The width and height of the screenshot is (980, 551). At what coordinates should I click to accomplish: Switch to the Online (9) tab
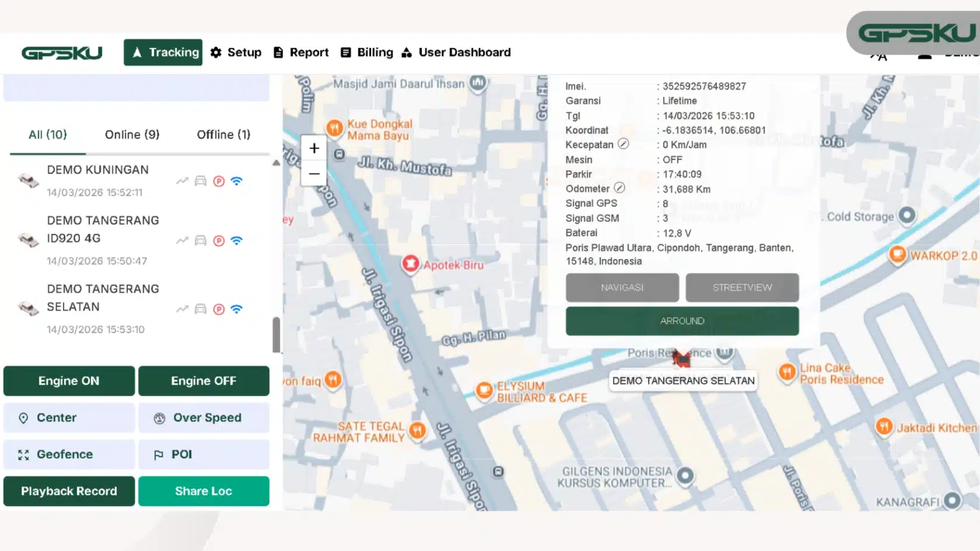point(131,135)
